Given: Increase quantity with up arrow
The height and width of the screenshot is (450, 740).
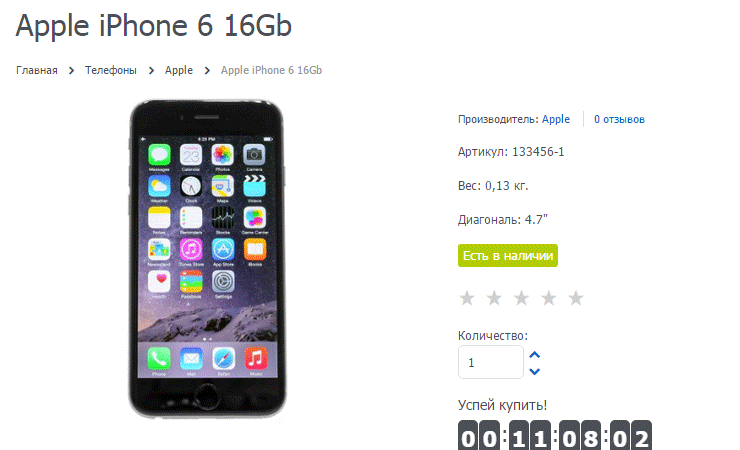Looking at the screenshot, I should pyautogui.click(x=535, y=355).
